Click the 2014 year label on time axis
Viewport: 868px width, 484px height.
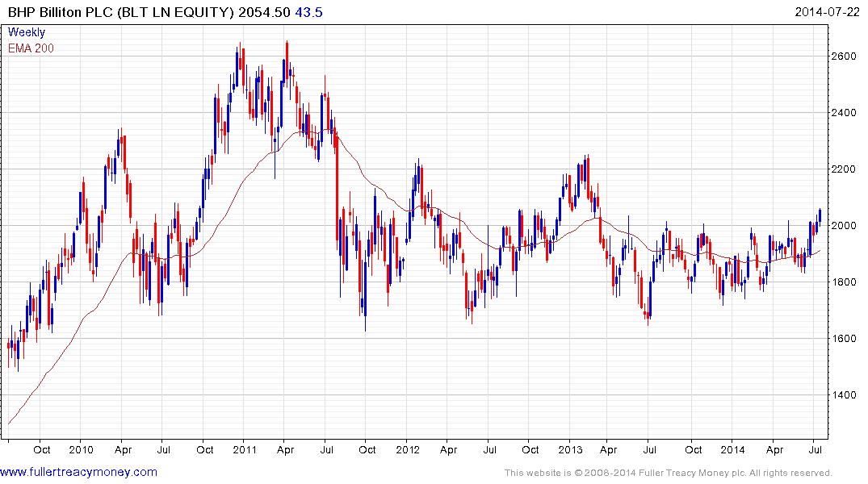tap(732, 449)
